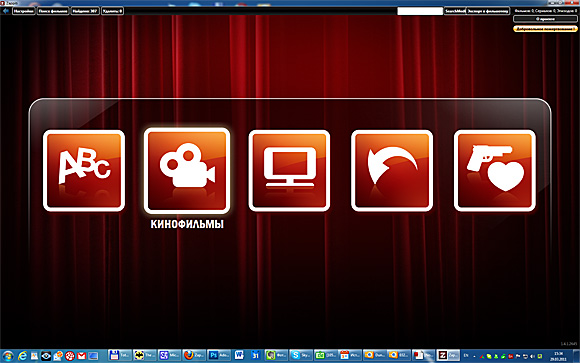Click the yellow donation button
This screenshot has width=580, height=363.
[545, 28]
